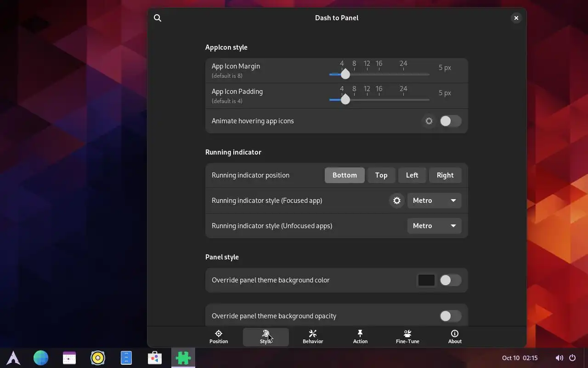Click the App Icon Padding slider handle
The width and height of the screenshot is (588, 368).
tap(345, 100)
